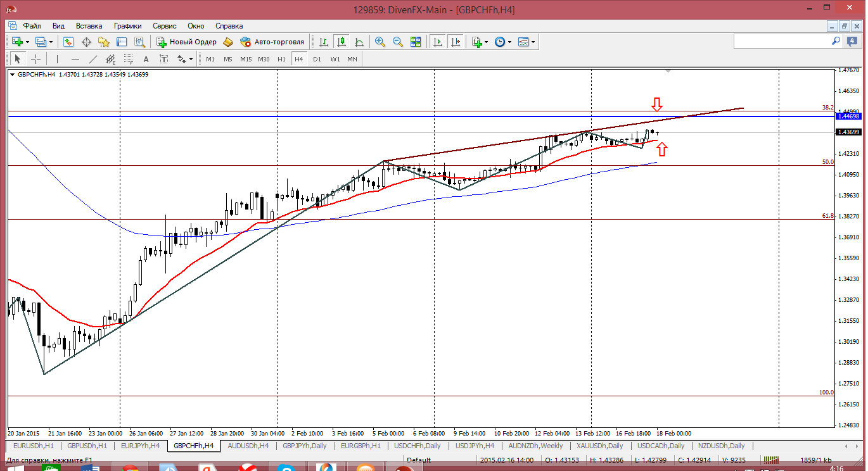The width and height of the screenshot is (868, 471).
Task: Click the Default profile in status bar
Action: [419, 460]
